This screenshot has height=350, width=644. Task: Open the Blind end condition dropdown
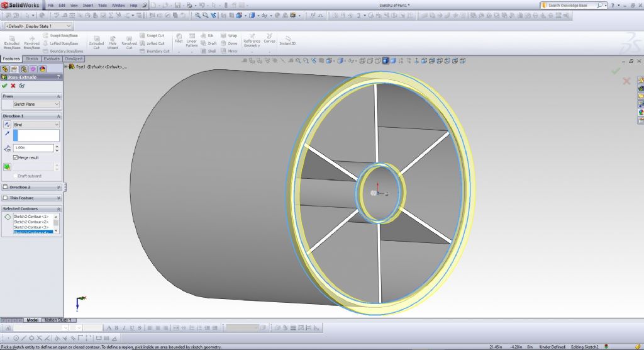pyautogui.click(x=36, y=124)
